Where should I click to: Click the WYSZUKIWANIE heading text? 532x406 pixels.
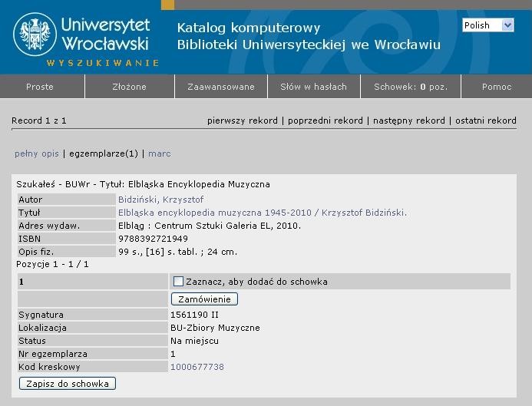(x=103, y=63)
